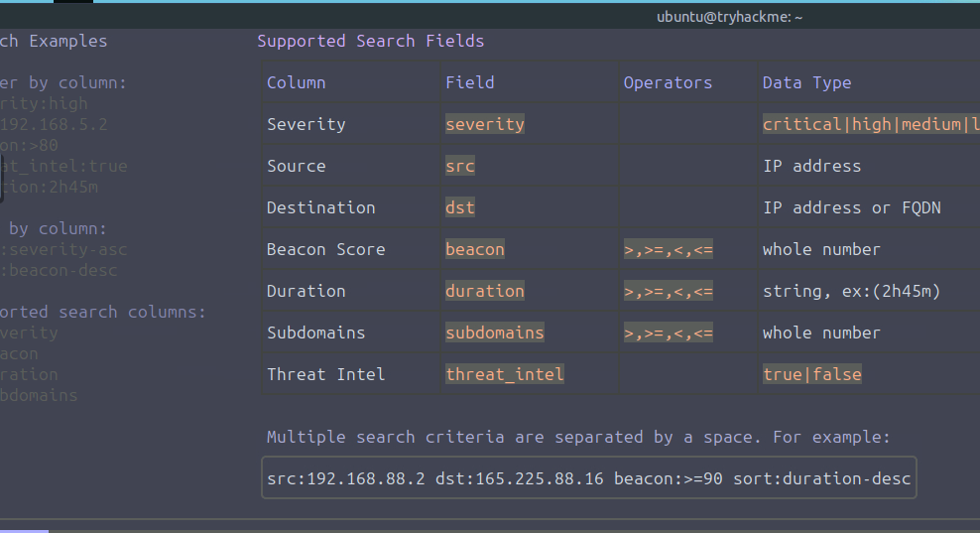The width and height of the screenshot is (980, 533).
Task: Click the 'Examples' heading in the side panel
Action: [x=68, y=42]
